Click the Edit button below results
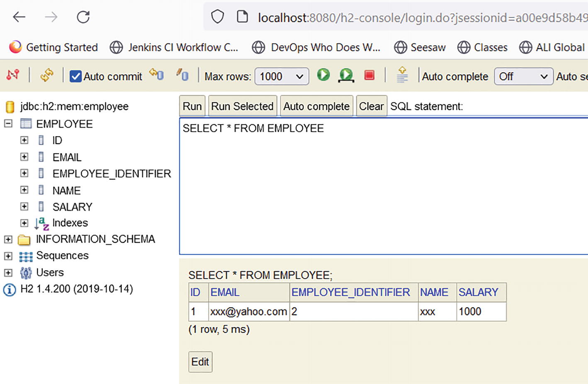The image size is (588, 384). pos(200,362)
